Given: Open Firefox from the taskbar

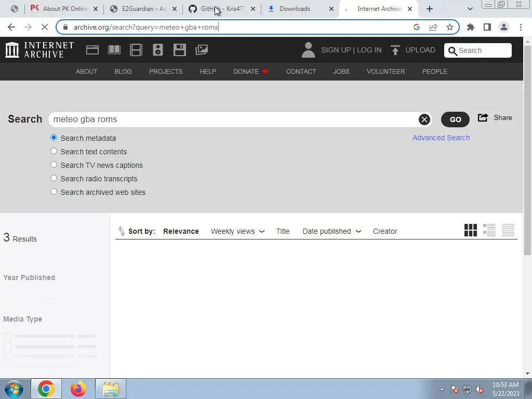Looking at the screenshot, I should click(78, 389).
